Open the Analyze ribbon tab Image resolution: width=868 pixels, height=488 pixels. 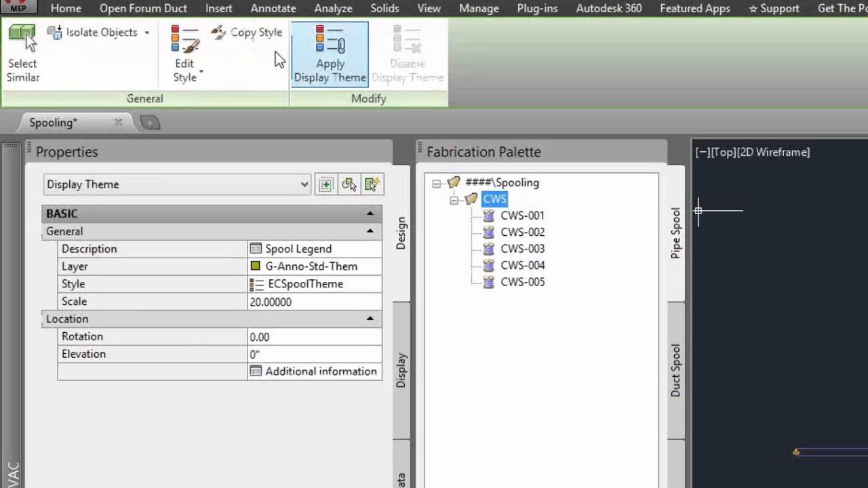333,8
